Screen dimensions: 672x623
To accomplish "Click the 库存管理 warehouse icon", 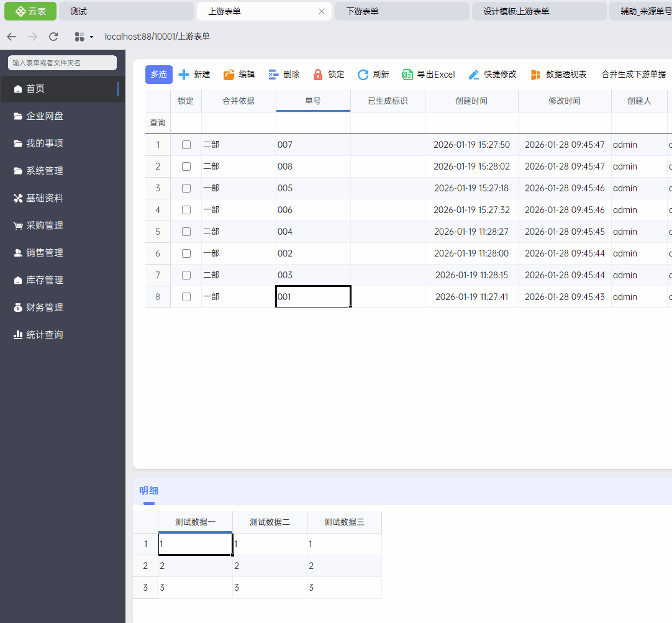I will coord(17,280).
